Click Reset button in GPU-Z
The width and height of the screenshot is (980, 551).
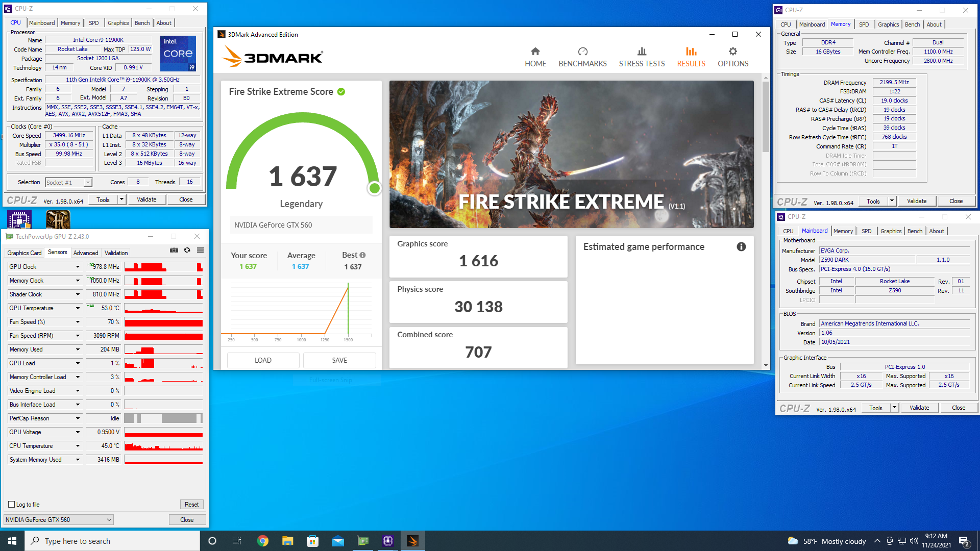click(192, 505)
